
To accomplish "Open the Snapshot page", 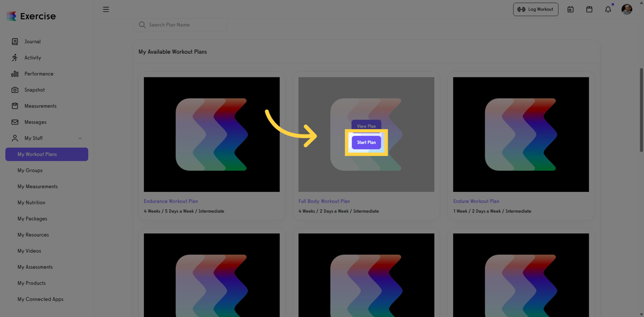I will pos(34,90).
